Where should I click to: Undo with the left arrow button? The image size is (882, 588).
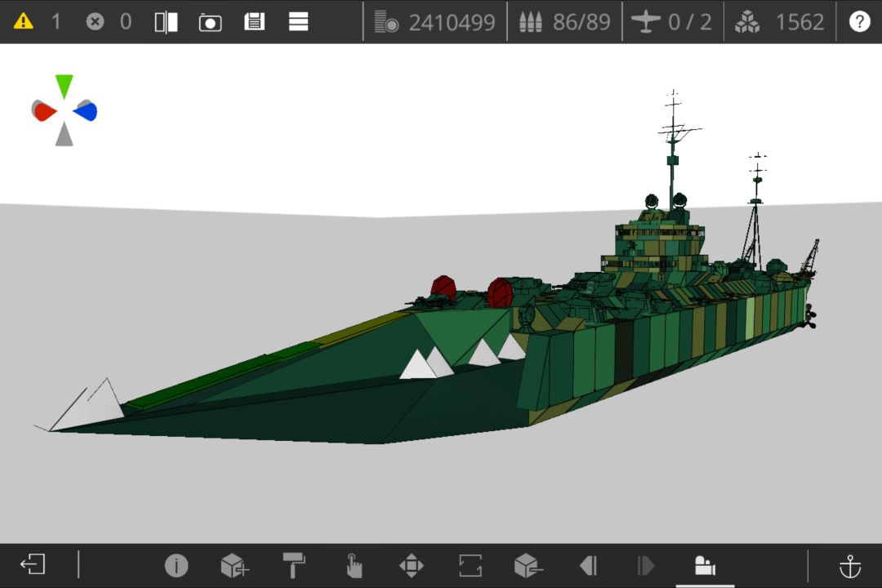[588, 565]
